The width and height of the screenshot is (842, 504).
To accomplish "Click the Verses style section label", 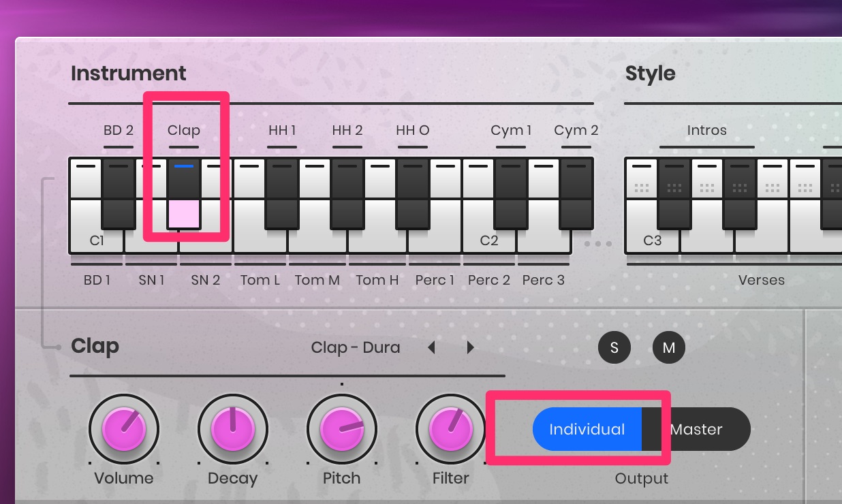I will pyautogui.click(x=761, y=280).
